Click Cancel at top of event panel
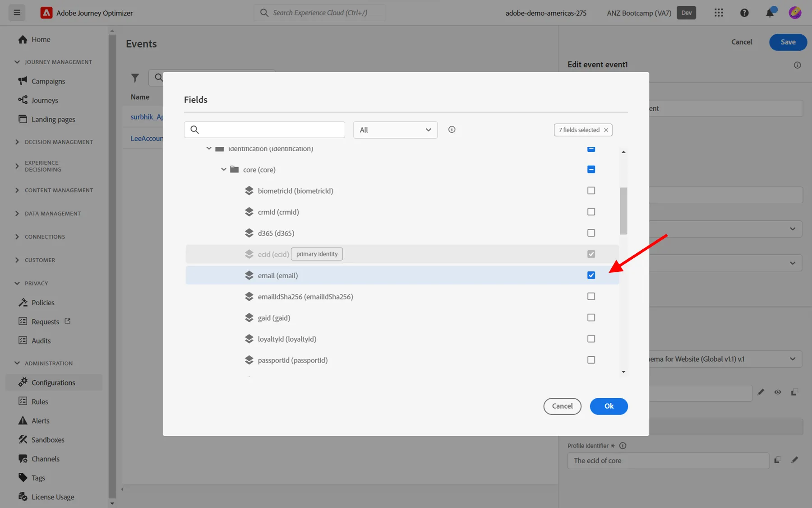 coord(741,42)
